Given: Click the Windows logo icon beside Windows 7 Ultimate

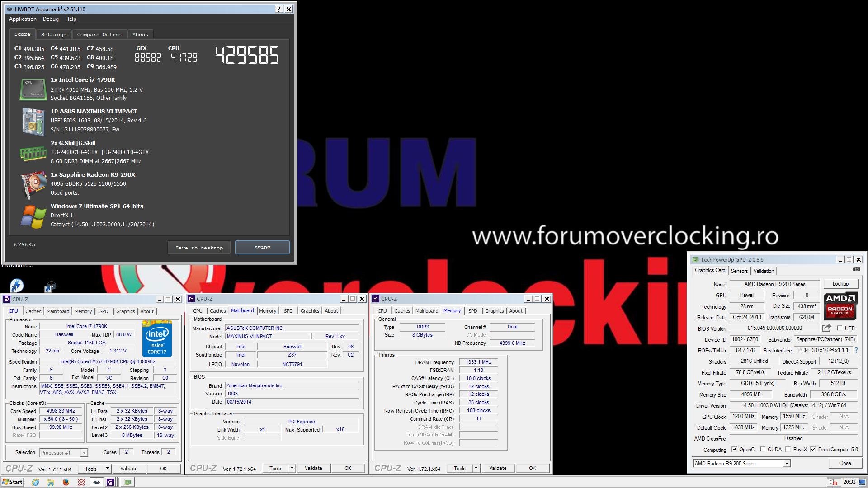Looking at the screenshot, I should (33, 216).
